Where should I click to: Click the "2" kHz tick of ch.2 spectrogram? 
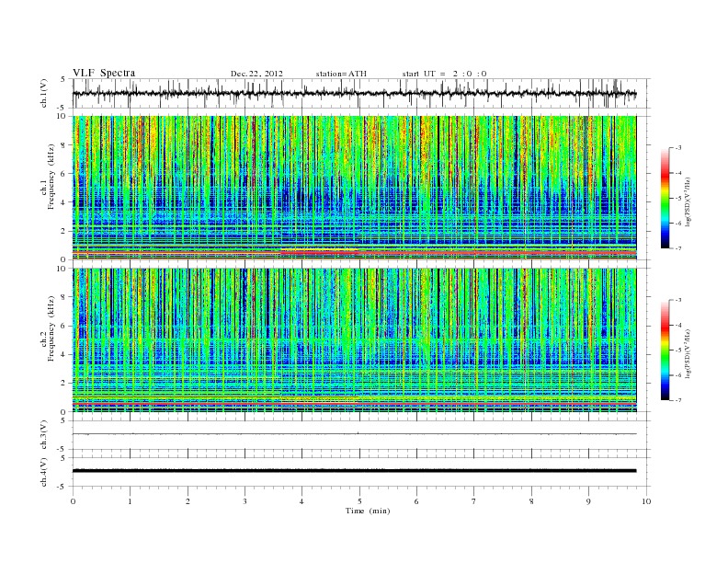(x=63, y=384)
